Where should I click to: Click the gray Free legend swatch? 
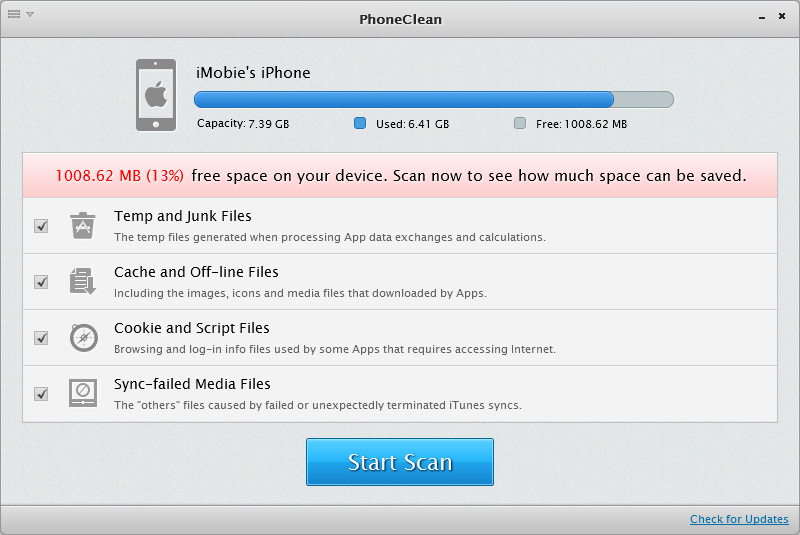coord(520,123)
